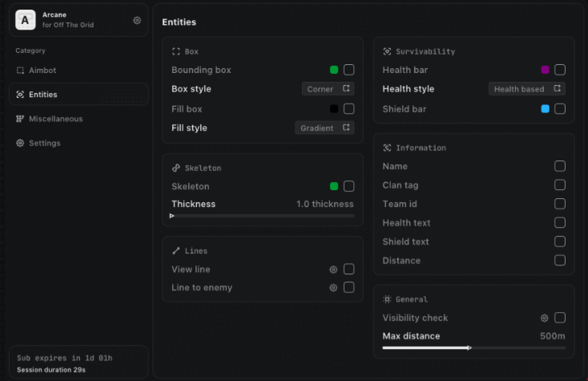Screen dimensions: 588x381
Task: Toggle the Health bar checkbox
Action: pyautogui.click(x=560, y=70)
